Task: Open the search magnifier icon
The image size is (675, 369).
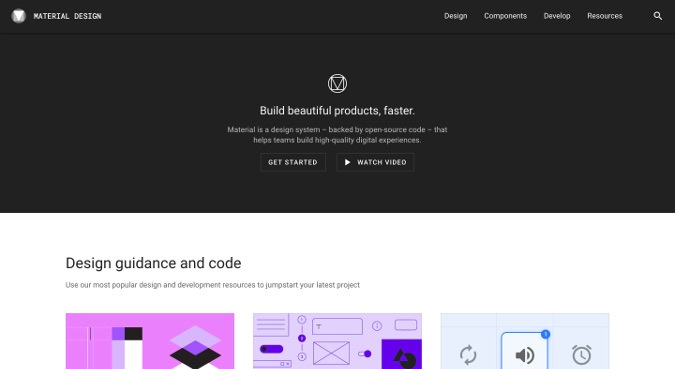Action: pyautogui.click(x=657, y=16)
